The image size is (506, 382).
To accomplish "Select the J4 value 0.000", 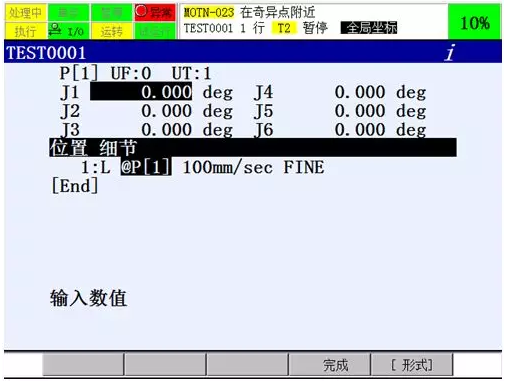I will (x=360, y=92).
